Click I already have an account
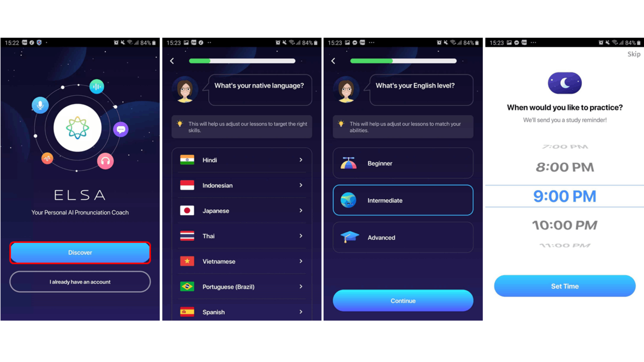644x362 pixels. 79,282
